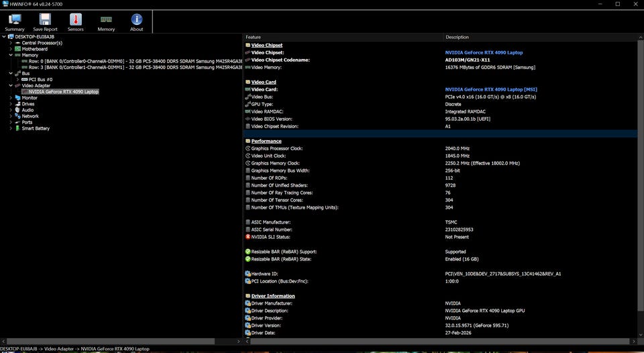Click the Hardware ID row icon
Screen dimensions: 644x353
point(248,274)
